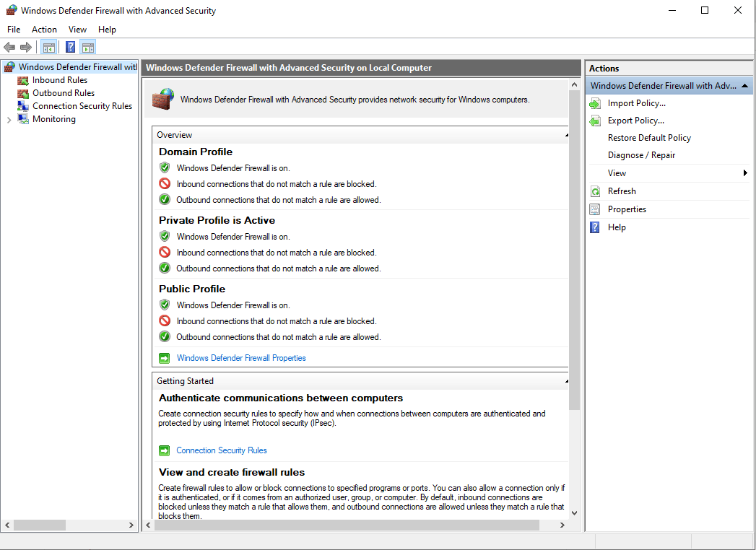Toggle the Show/Hide Action Pane toolbar icon
Image resolution: width=756 pixels, height=550 pixels.
point(88,47)
